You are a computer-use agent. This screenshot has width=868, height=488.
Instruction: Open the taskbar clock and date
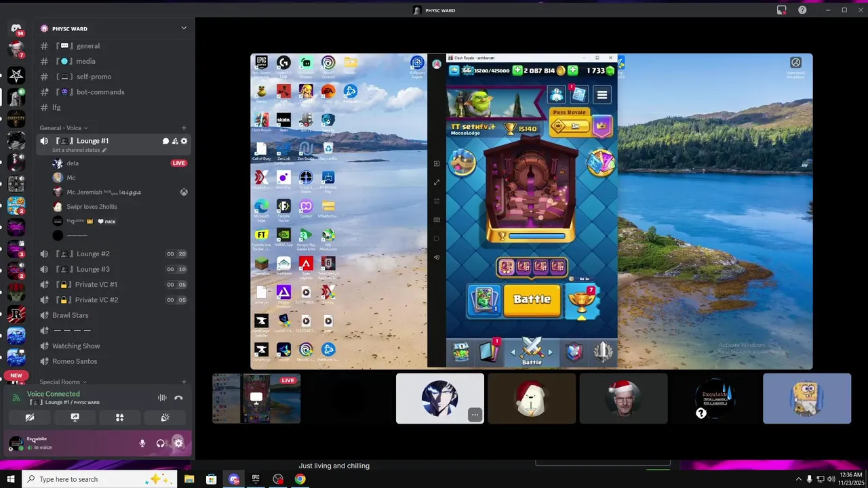pos(850,479)
